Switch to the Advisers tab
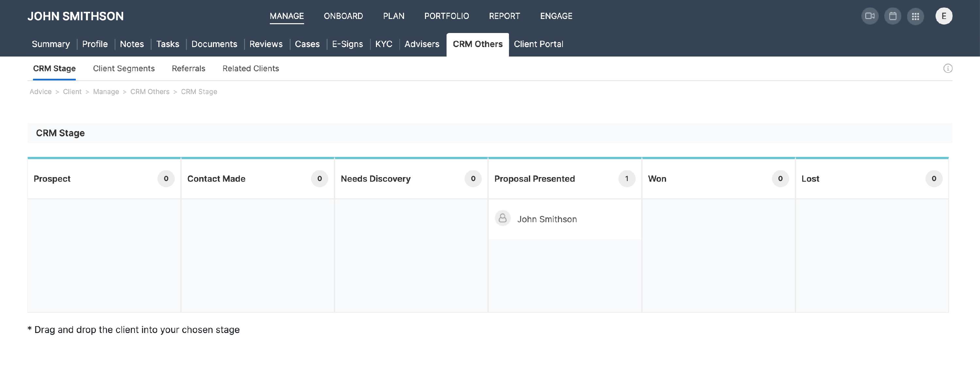The height and width of the screenshot is (383, 980). pyautogui.click(x=422, y=44)
